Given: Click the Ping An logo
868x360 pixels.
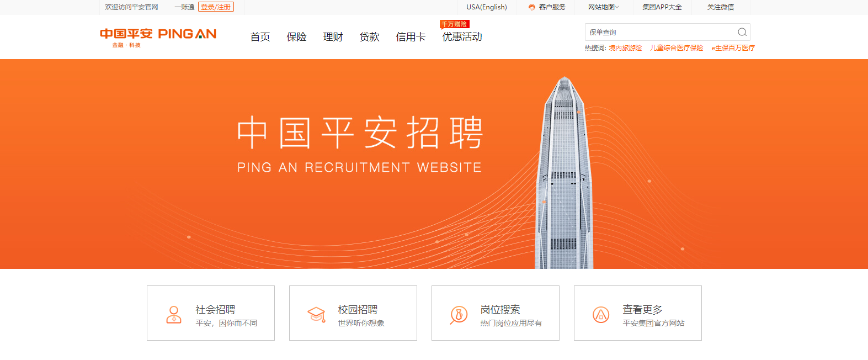Looking at the screenshot, I should click(x=158, y=37).
